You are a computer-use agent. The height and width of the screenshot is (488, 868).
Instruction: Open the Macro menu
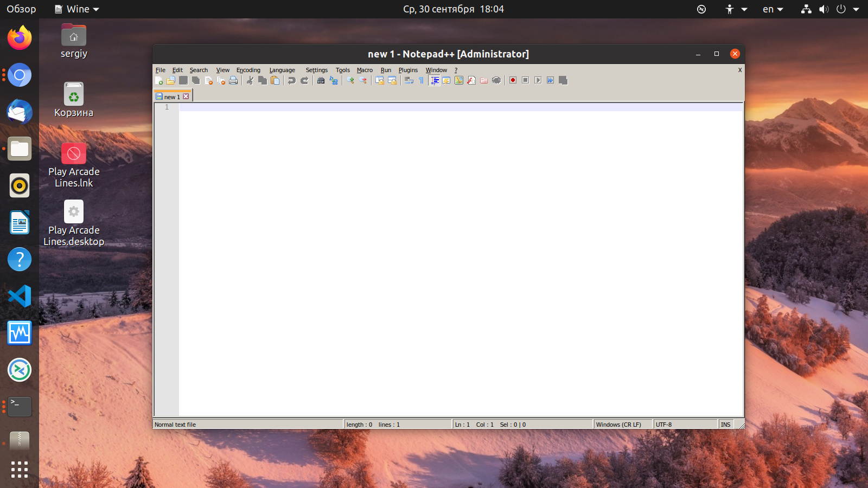[365, 70]
